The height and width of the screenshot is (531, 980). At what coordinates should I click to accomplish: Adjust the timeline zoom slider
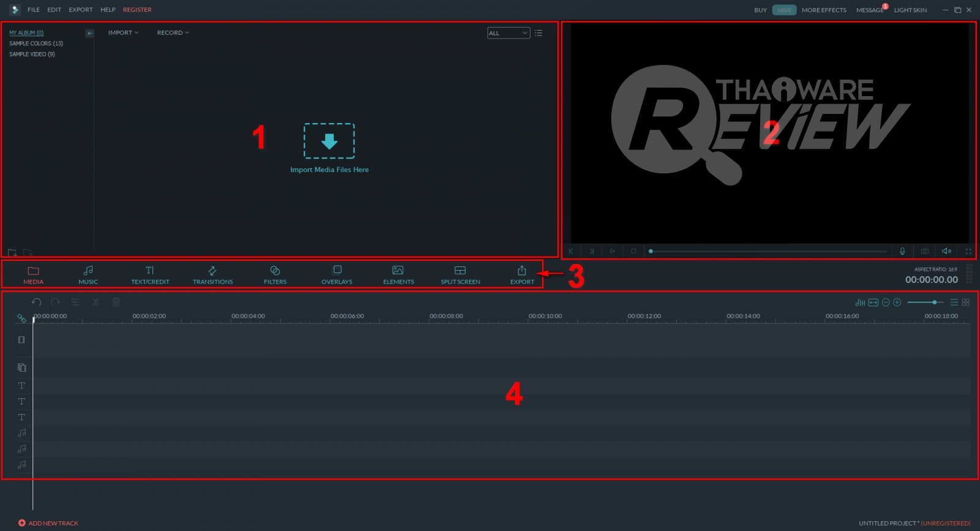pyautogui.click(x=925, y=303)
